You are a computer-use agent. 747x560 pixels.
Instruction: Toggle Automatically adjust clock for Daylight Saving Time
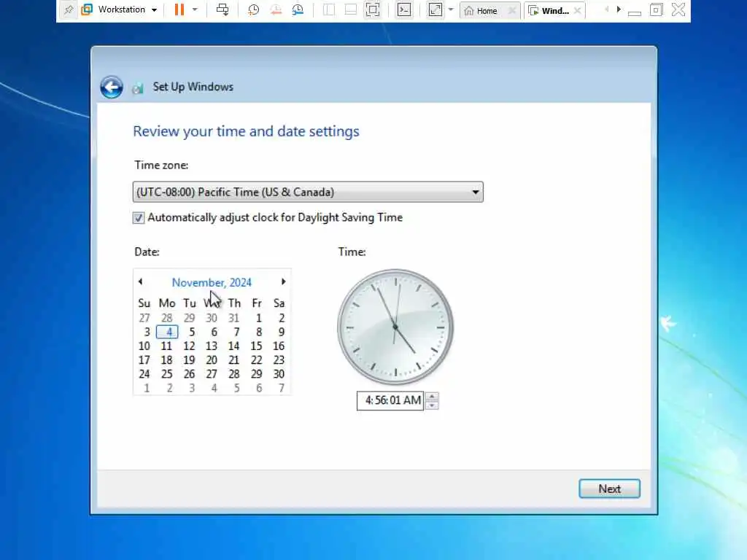pos(138,217)
